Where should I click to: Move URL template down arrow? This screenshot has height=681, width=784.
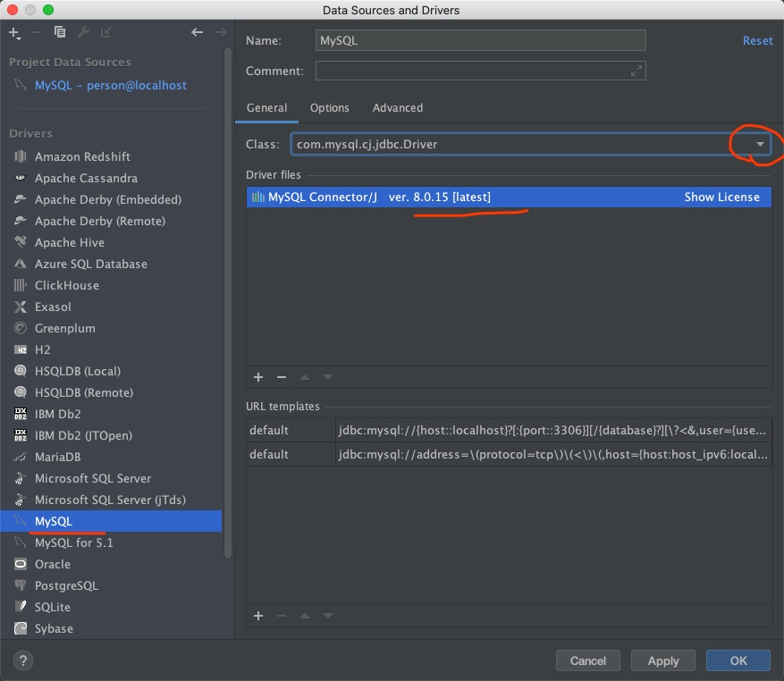pyautogui.click(x=327, y=616)
